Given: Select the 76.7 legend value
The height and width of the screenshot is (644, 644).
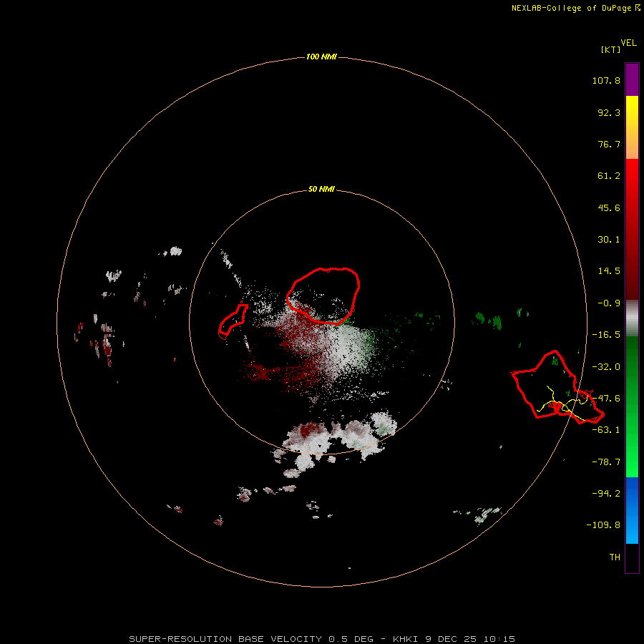Looking at the screenshot, I should click(x=609, y=144).
